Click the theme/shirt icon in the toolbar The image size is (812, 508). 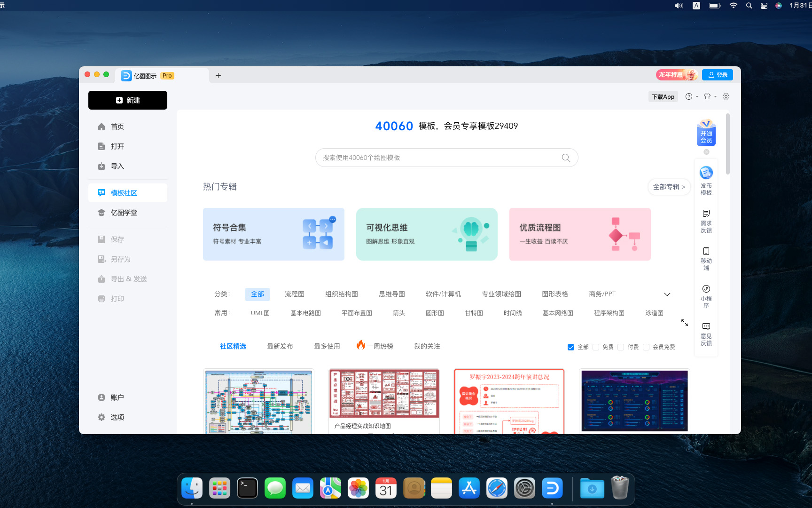[707, 96]
